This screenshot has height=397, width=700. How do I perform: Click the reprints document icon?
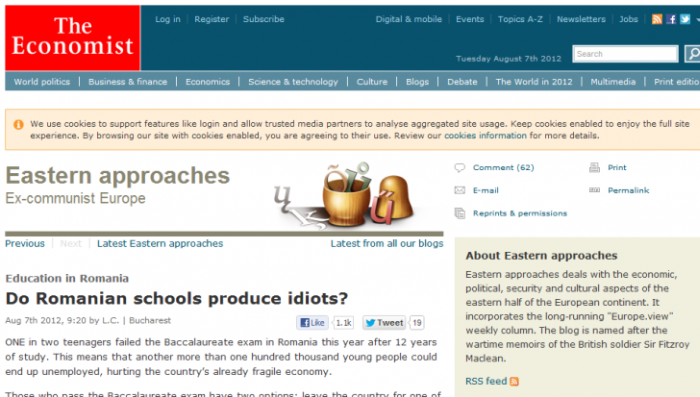(x=460, y=213)
